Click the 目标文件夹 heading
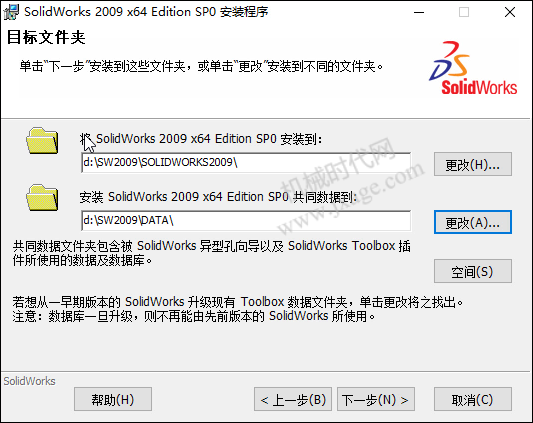The height and width of the screenshot is (423, 533). tap(46, 37)
